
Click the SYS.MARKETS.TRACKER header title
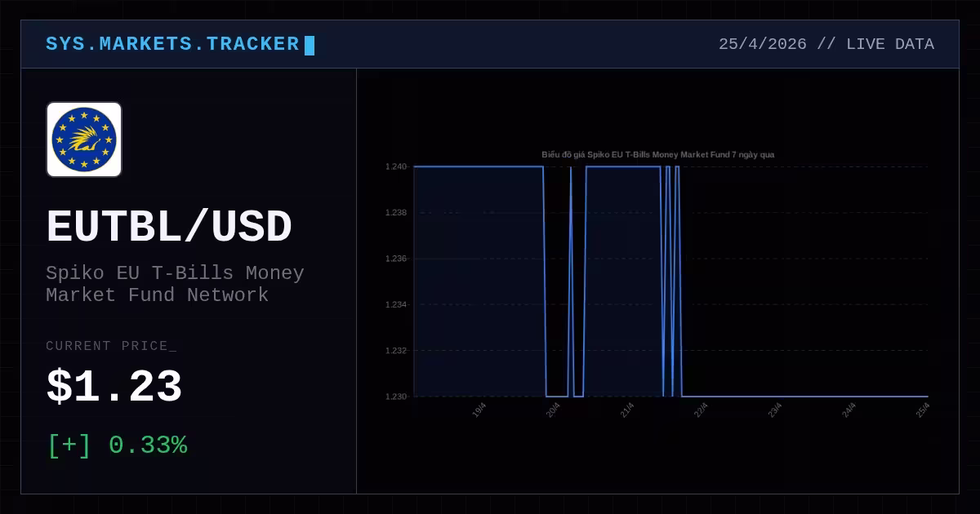(172, 44)
